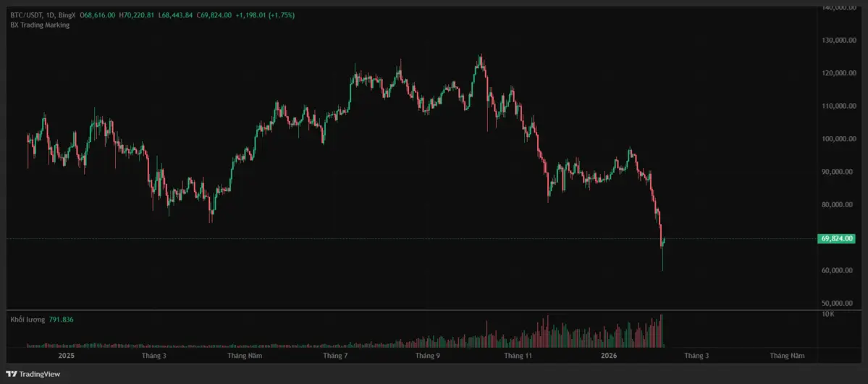This screenshot has height=384, width=868.
Task: Click the 2025 label on time axis
Action: [66, 356]
